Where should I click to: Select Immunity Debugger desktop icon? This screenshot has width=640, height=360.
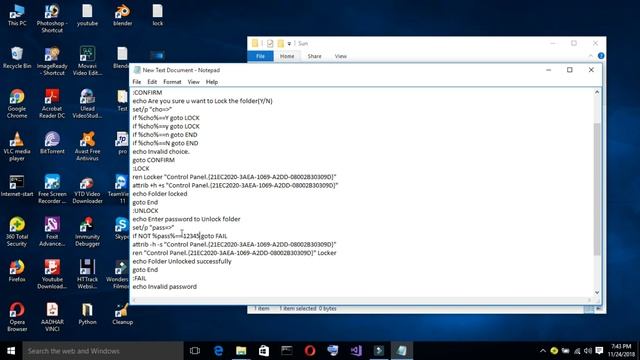click(x=87, y=232)
